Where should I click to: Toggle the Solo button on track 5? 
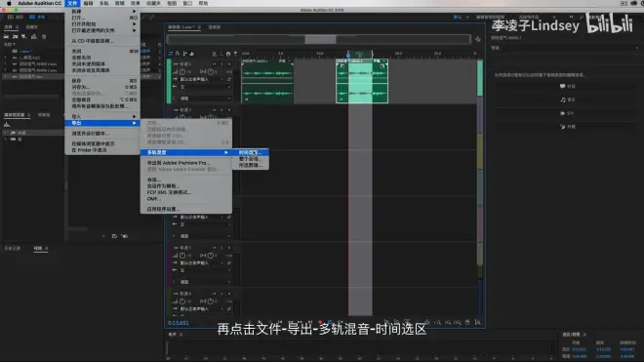click(221, 248)
